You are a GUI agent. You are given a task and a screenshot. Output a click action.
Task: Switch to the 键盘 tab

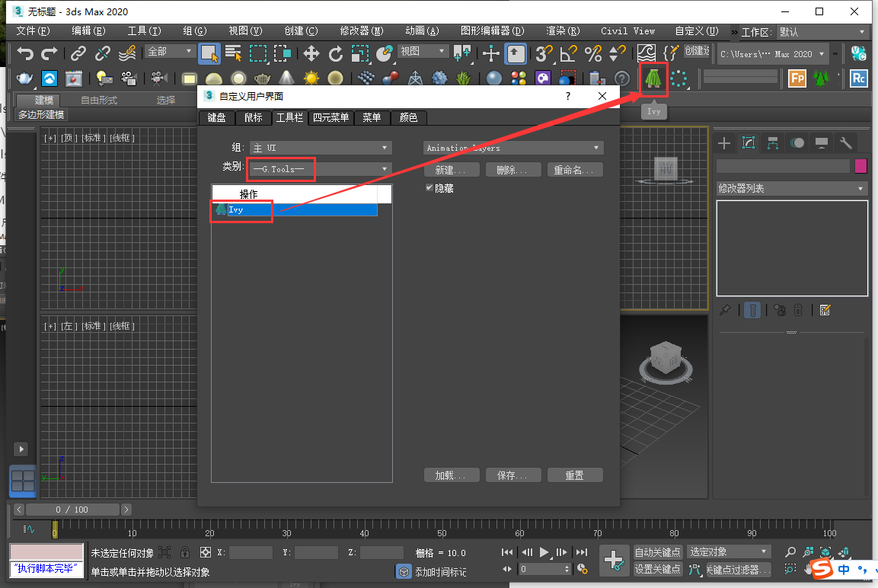click(x=216, y=118)
